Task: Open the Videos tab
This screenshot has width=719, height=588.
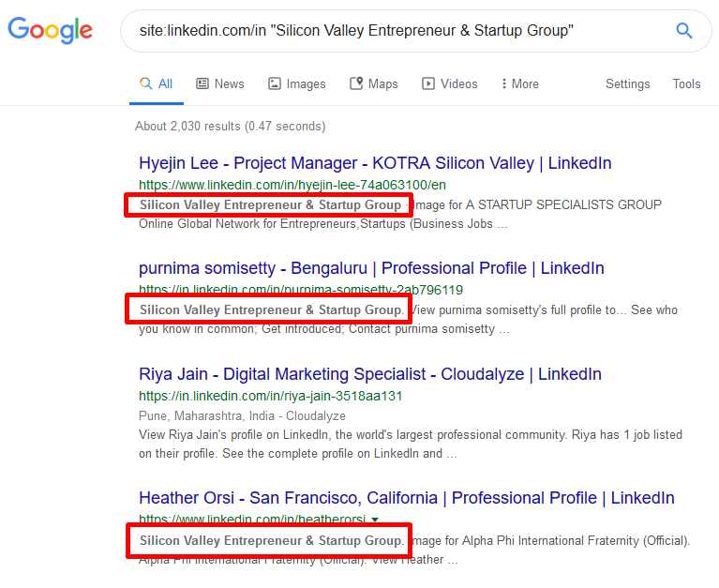Action: point(450,84)
